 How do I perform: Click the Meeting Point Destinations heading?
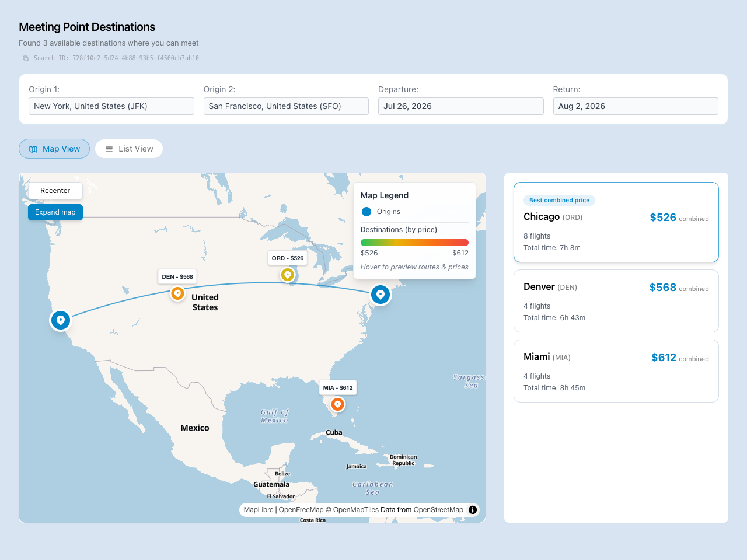pyautogui.click(x=87, y=27)
